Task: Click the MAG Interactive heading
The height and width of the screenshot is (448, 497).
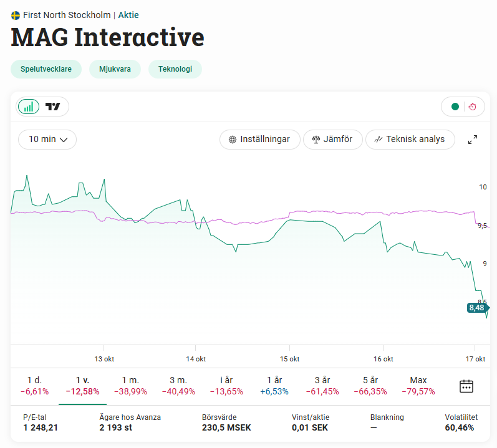Action: (107, 37)
